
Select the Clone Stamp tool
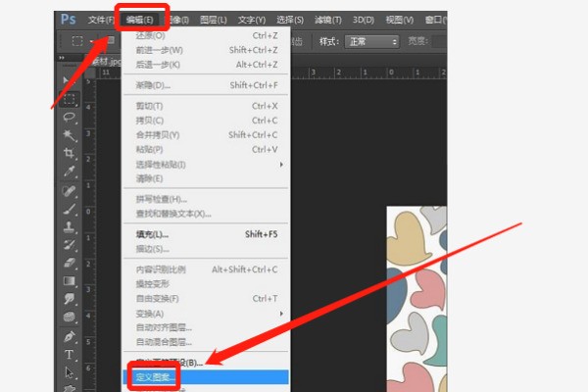70,226
